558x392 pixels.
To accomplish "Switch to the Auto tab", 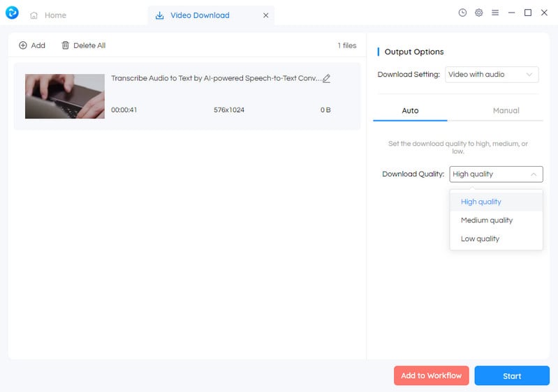I will (410, 110).
